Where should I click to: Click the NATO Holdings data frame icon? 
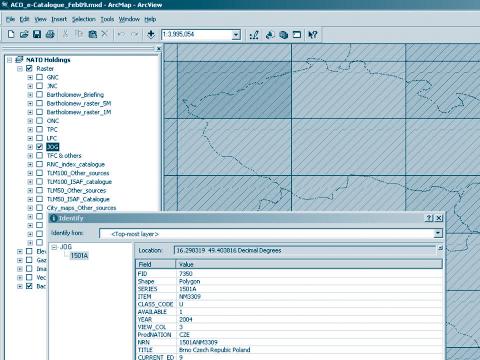pyautogui.click(x=19, y=60)
